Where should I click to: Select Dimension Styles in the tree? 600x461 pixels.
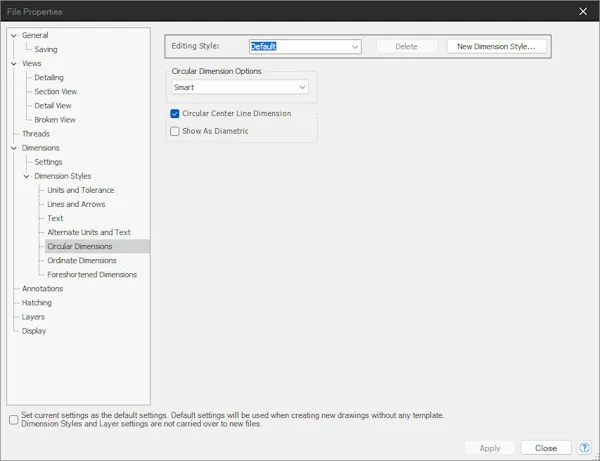pos(63,176)
